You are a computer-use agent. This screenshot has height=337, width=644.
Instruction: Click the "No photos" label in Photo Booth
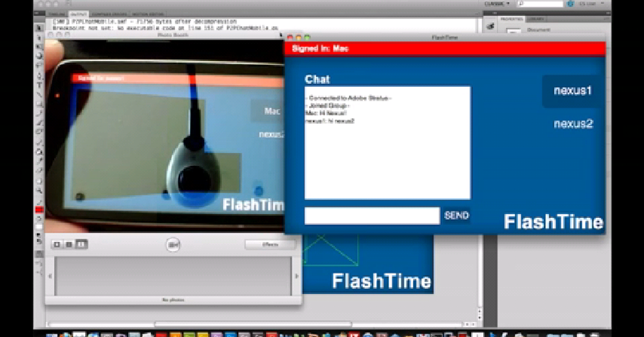[173, 300]
